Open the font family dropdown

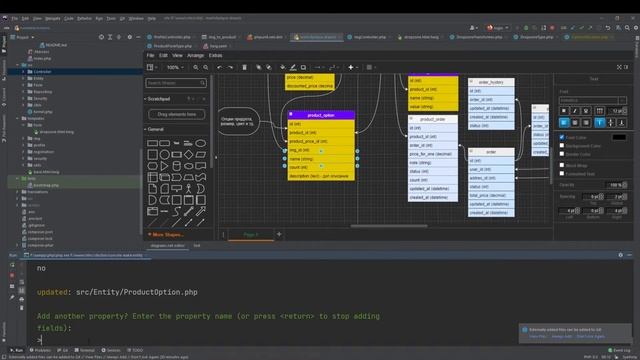pos(592,100)
